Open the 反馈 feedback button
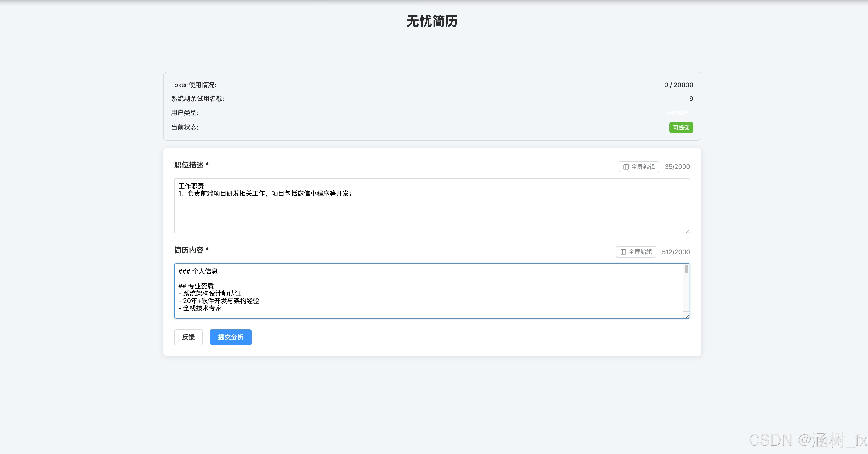This screenshot has width=868, height=454. pos(188,337)
